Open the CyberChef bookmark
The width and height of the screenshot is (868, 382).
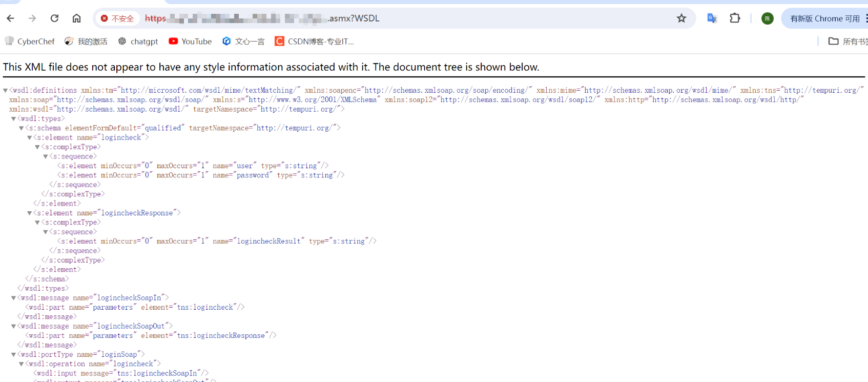[x=30, y=42]
